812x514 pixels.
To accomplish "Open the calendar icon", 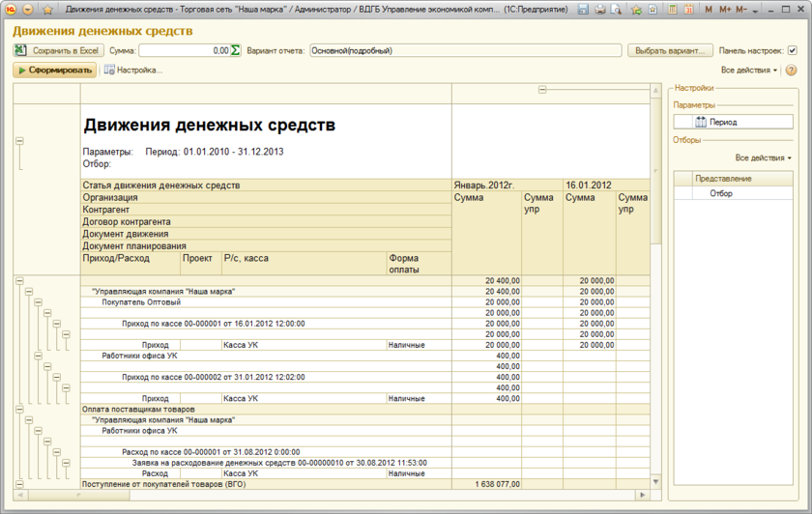I will [x=686, y=10].
